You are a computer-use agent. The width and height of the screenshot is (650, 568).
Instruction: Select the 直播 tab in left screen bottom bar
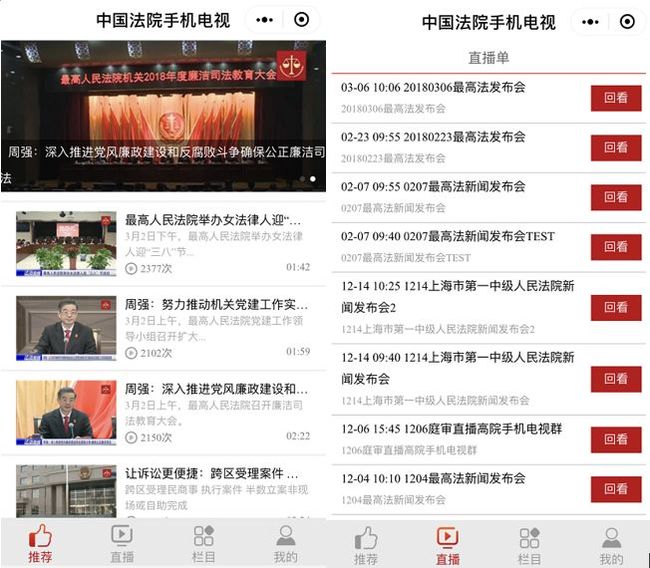point(122,543)
